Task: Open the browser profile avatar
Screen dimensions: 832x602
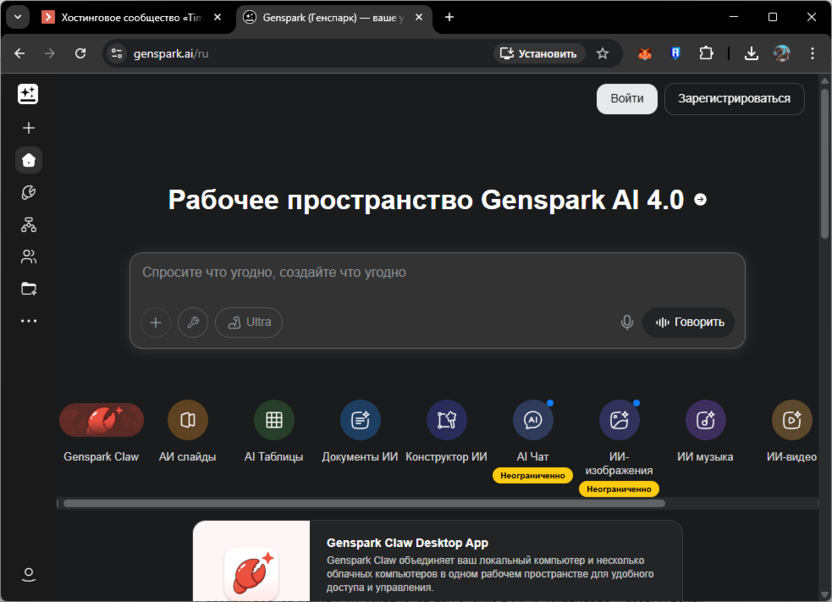Action: (782, 54)
